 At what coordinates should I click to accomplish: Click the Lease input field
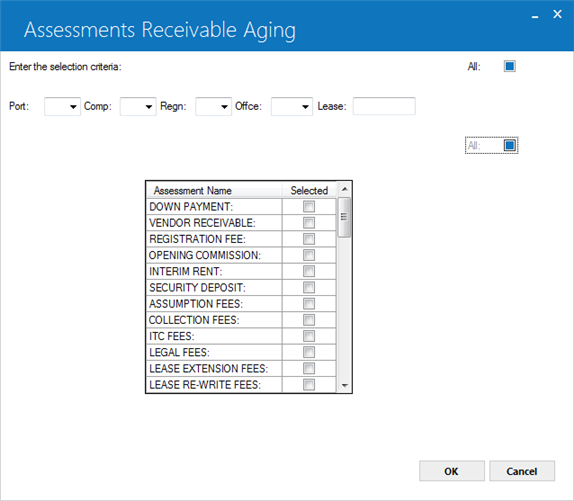click(x=384, y=106)
